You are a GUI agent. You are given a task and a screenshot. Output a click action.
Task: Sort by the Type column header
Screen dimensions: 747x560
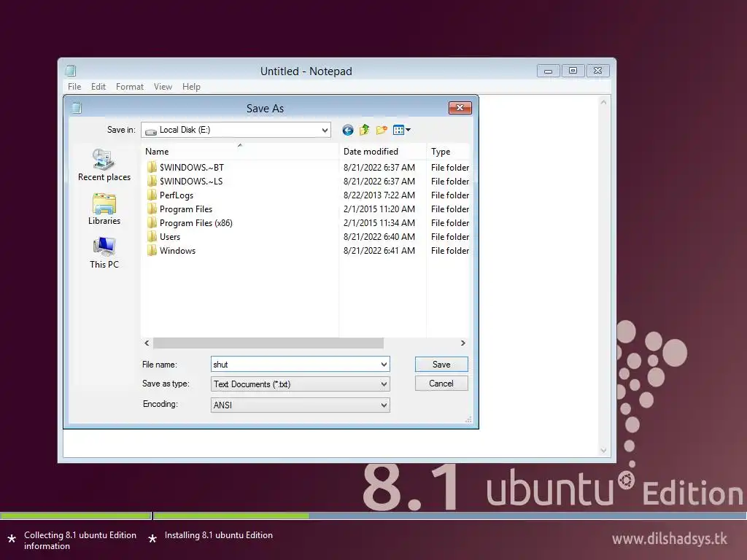pos(448,152)
